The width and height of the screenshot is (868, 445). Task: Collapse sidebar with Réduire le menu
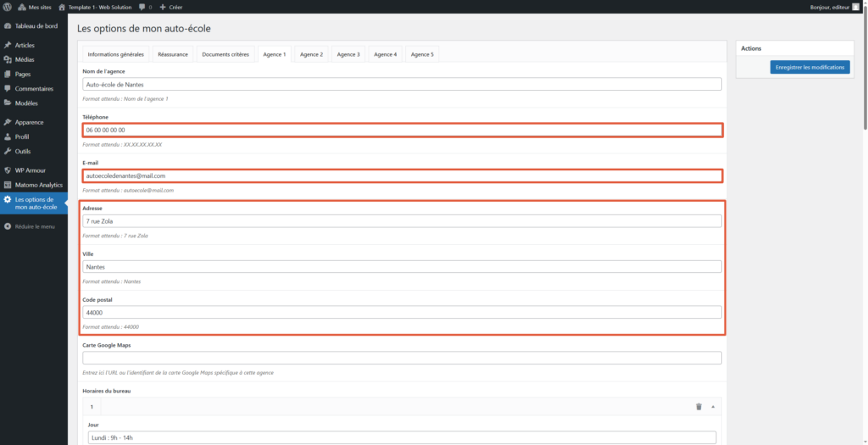pyautogui.click(x=34, y=226)
